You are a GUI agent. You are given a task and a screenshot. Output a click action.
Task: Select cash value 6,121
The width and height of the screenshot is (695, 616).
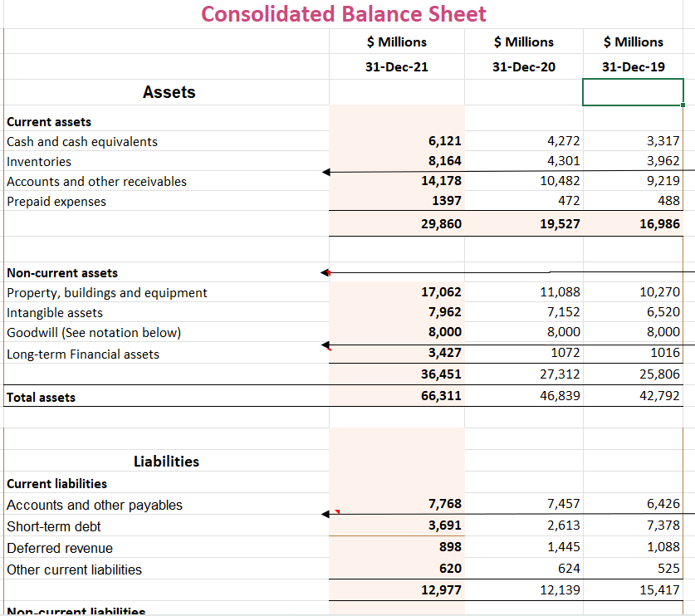[x=444, y=141]
